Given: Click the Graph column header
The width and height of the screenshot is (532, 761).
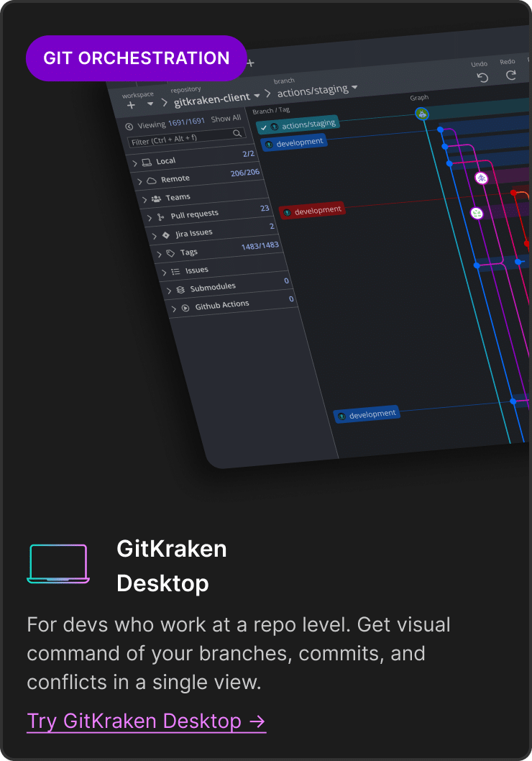Looking at the screenshot, I should [419, 98].
